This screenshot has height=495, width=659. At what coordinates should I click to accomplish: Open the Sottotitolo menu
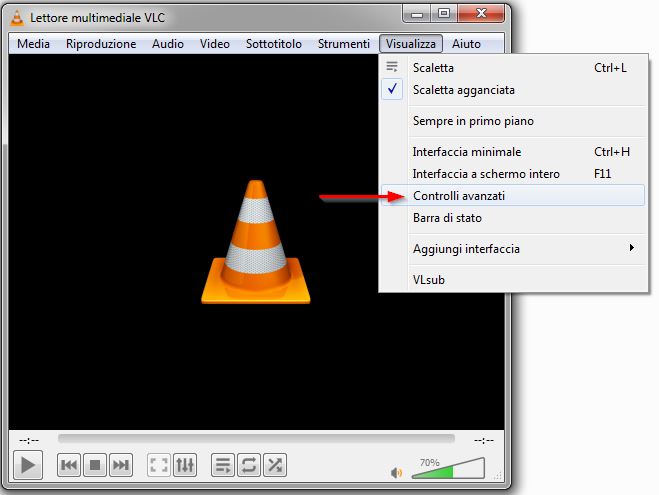tap(274, 44)
